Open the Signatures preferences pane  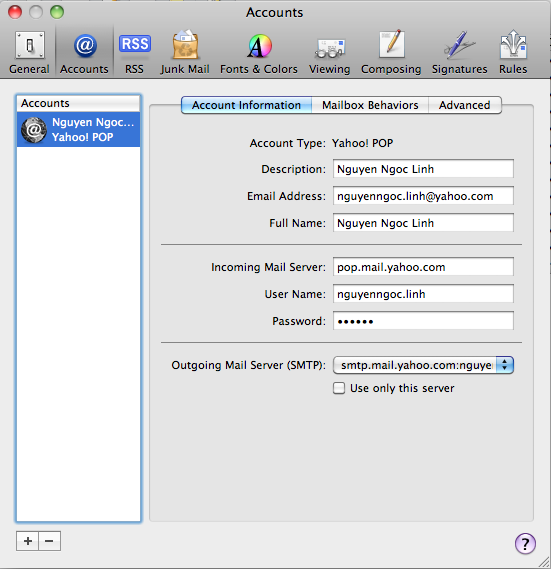pyautogui.click(x=460, y=53)
